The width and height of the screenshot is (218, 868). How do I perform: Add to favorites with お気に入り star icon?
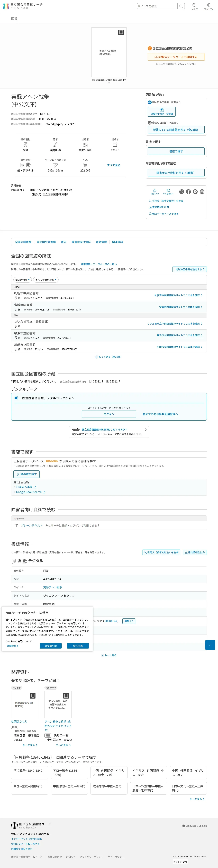(155, 192)
